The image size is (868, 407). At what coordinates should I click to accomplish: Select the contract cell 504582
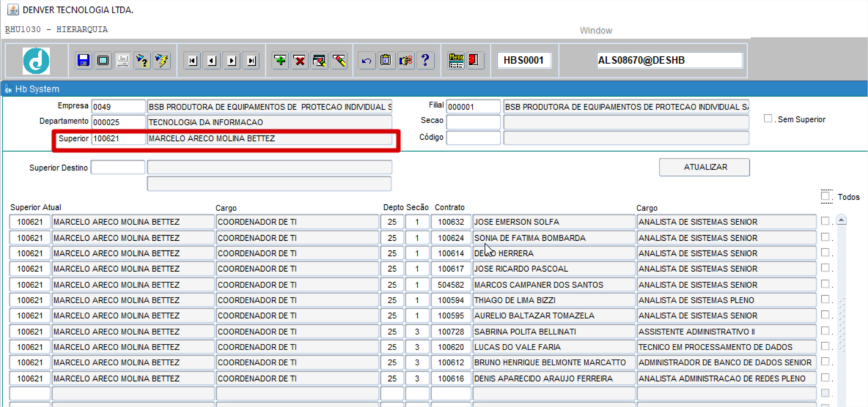click(451, 284)
